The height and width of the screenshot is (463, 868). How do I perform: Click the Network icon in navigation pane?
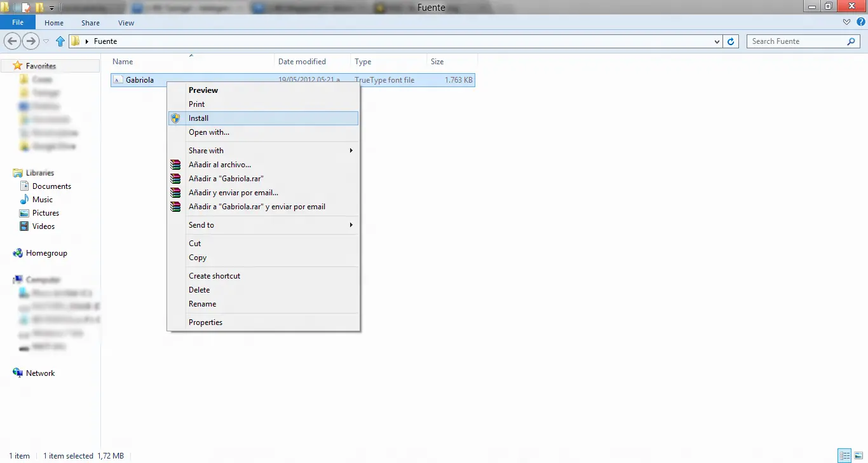click(x=18, y=373)
